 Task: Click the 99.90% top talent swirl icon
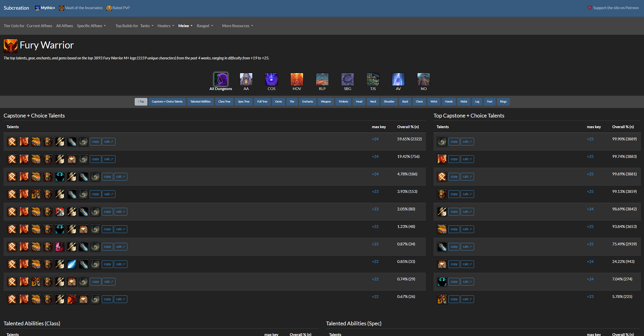pos(442,142)
